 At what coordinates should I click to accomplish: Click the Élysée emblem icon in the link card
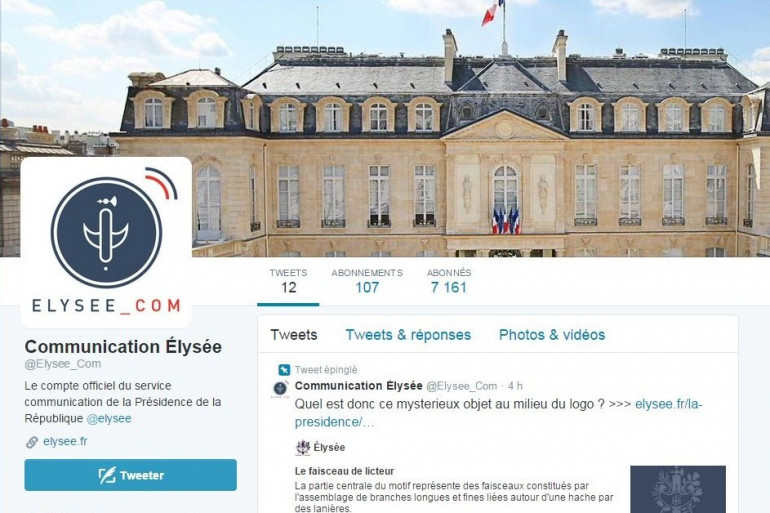pos(303,448)
